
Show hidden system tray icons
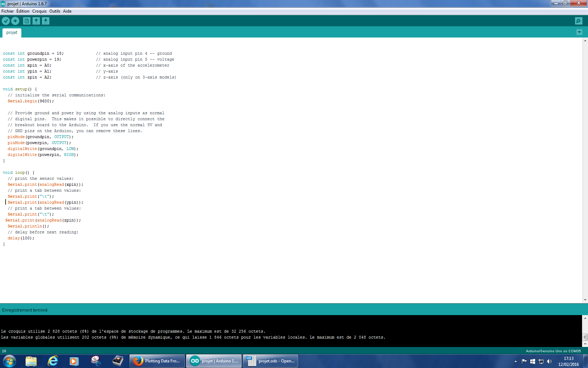pos(516,361)
